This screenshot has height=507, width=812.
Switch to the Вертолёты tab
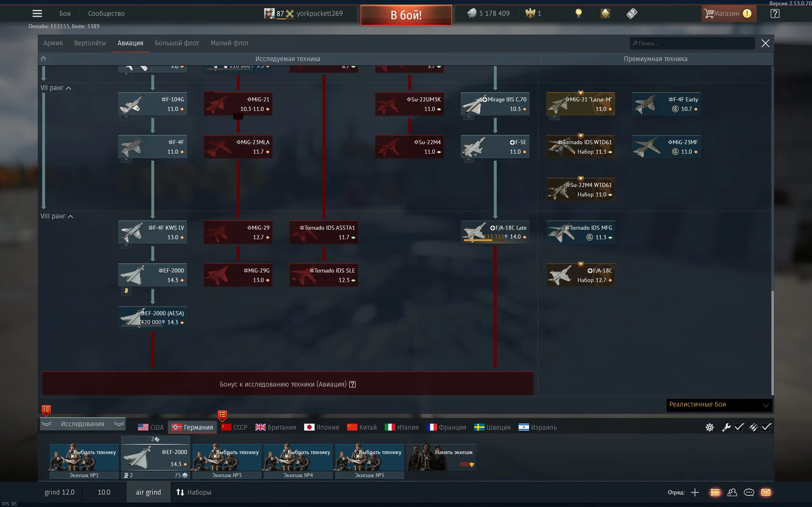90,43
